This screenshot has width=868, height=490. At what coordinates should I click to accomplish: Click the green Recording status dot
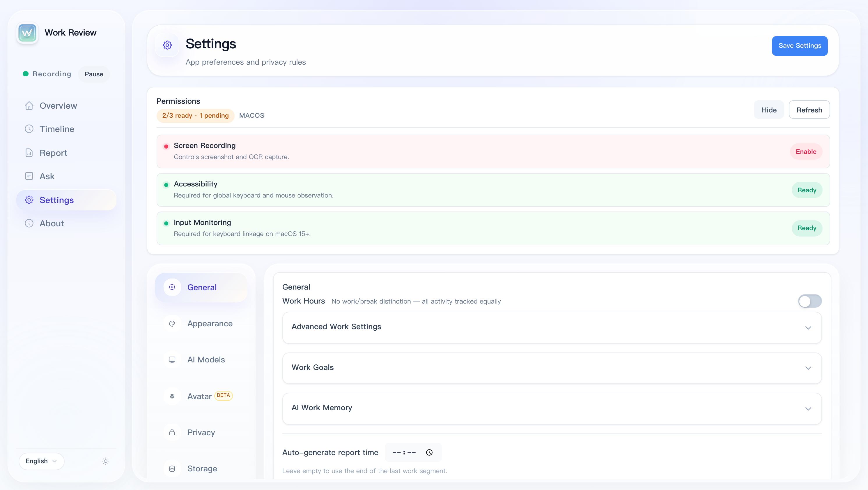(x=26, y=74)
